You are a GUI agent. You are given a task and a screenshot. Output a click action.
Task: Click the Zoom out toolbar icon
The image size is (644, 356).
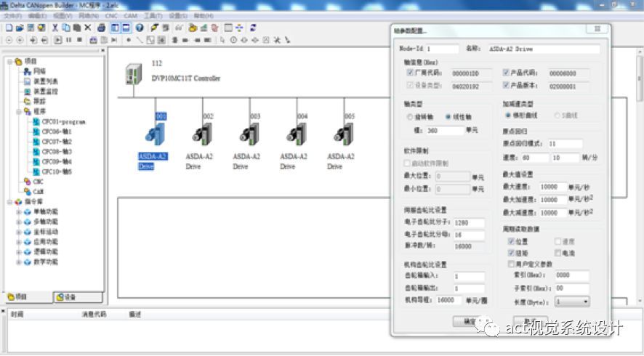click(x=9, y=40)
